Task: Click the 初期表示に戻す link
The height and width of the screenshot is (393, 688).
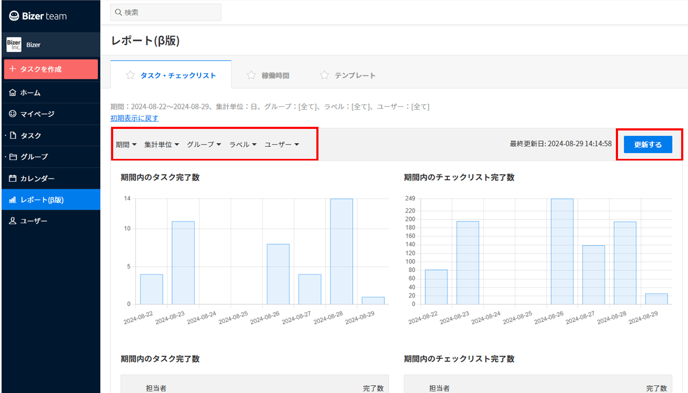Action: (x=134, y=118)
